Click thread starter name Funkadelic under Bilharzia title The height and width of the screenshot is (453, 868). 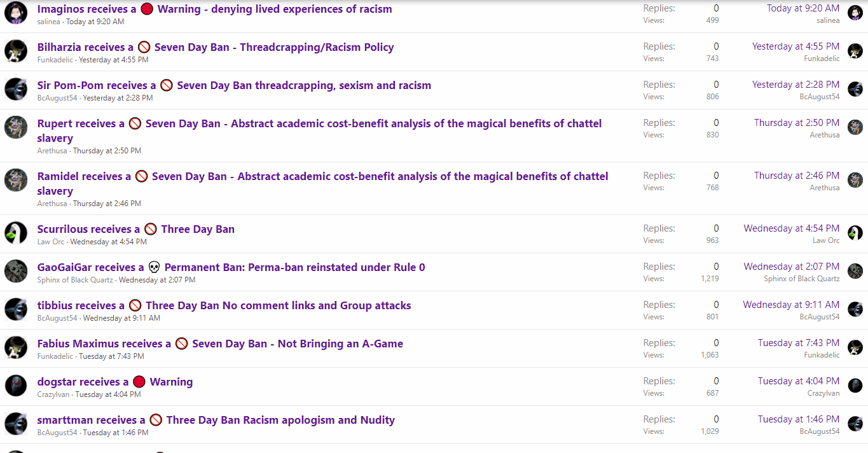click(x=55, y=60)
